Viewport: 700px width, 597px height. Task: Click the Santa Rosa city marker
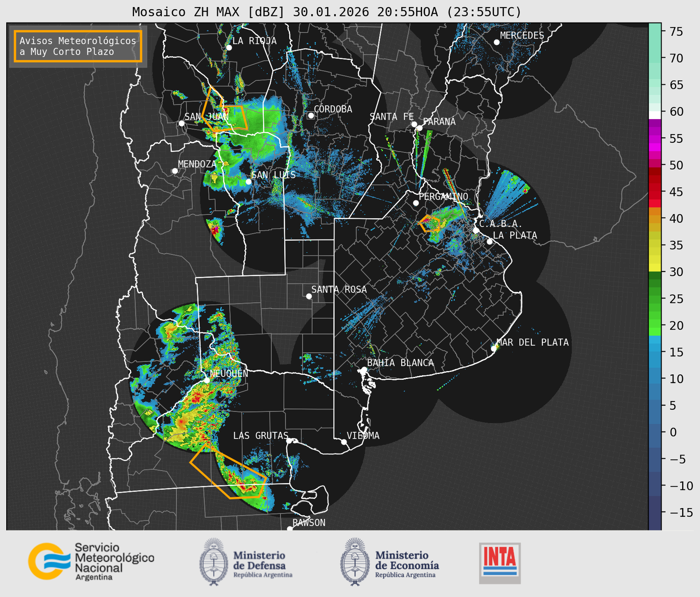tap(309, 296)
